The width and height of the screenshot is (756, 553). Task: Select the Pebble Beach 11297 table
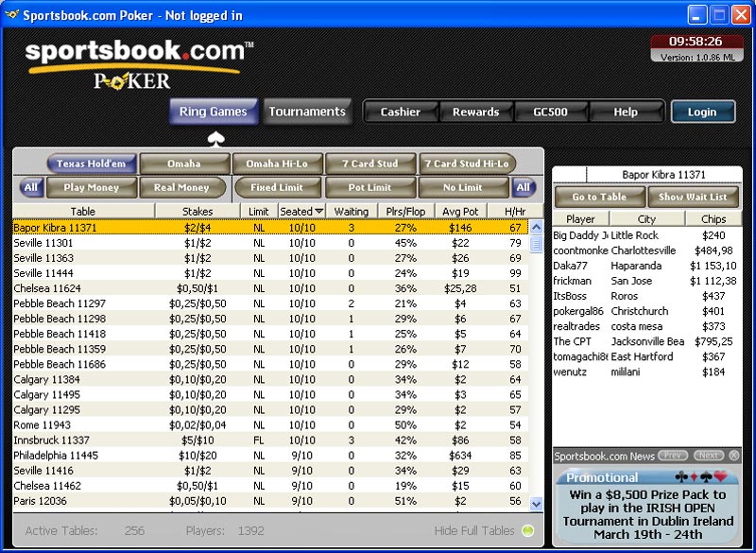click(270, 303)
